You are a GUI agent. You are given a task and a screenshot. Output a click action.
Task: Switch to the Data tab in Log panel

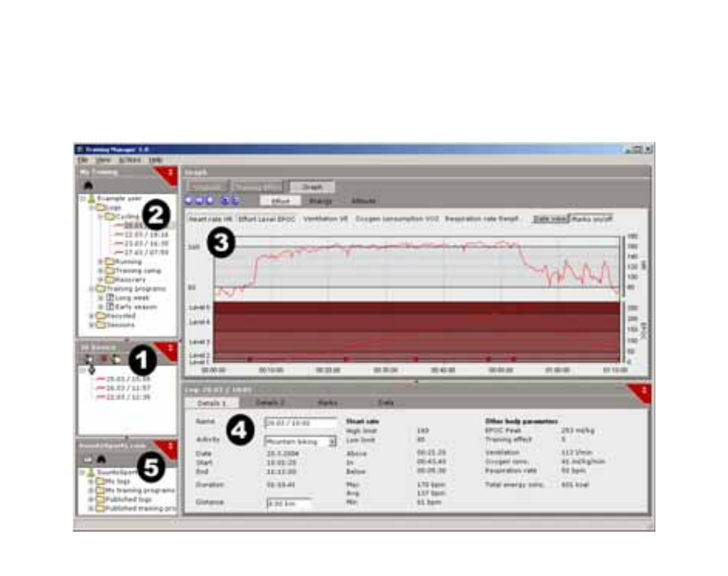coord(385,402)
